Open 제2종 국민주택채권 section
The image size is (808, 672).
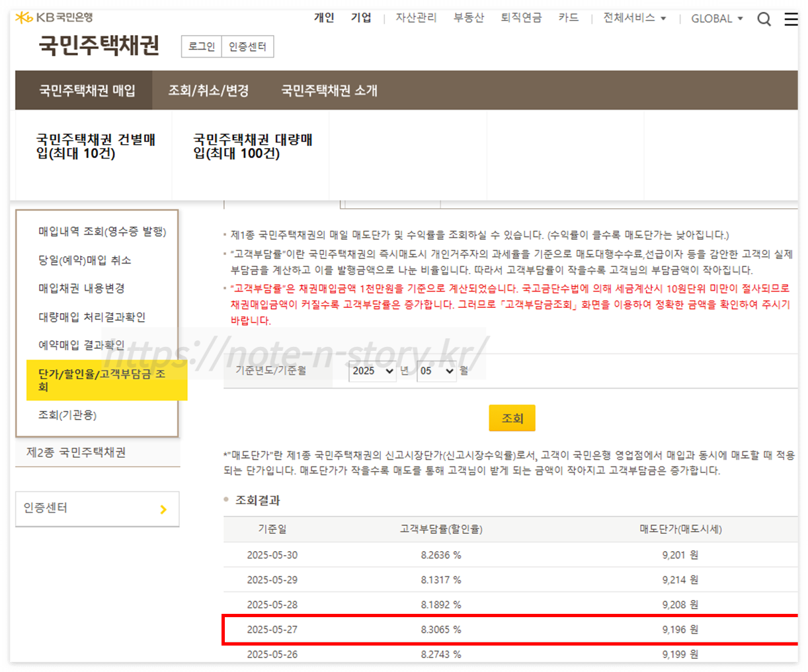[76, 453]
